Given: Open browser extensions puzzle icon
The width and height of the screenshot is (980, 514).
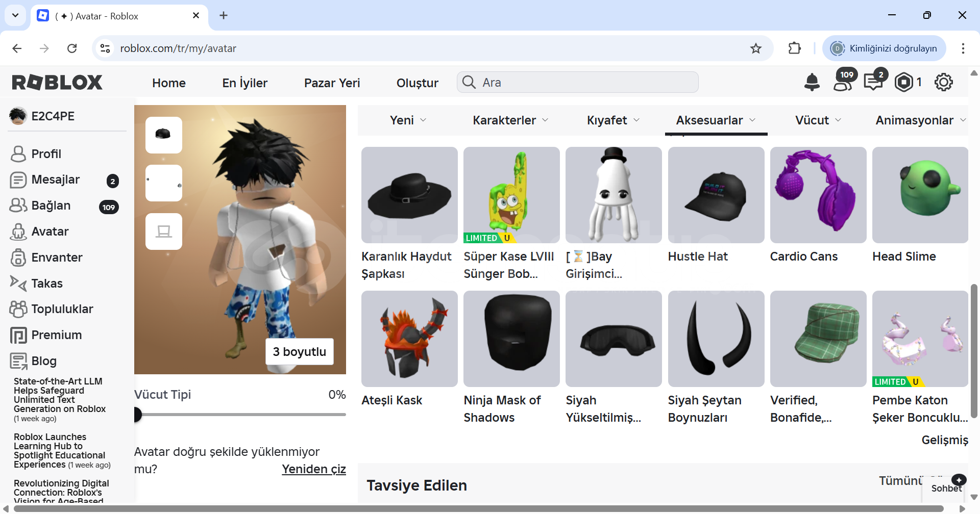Looking at the screenshot, I should 795,48.
